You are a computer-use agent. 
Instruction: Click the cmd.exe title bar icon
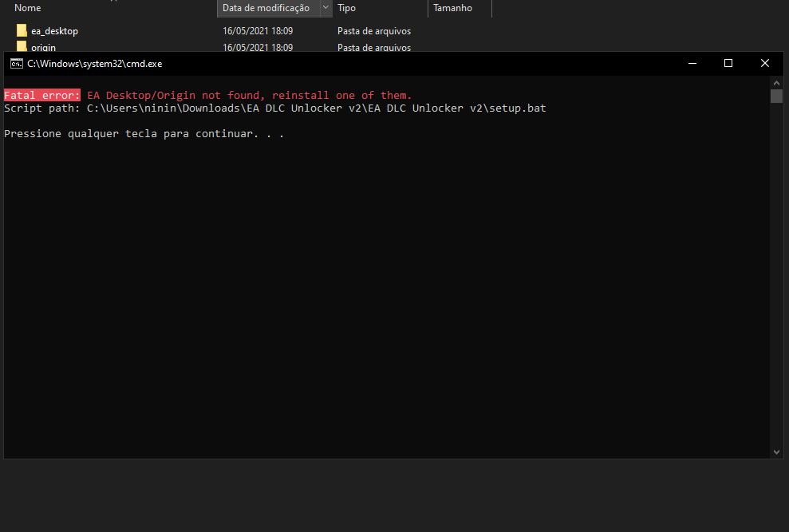[x=17, y=64]
